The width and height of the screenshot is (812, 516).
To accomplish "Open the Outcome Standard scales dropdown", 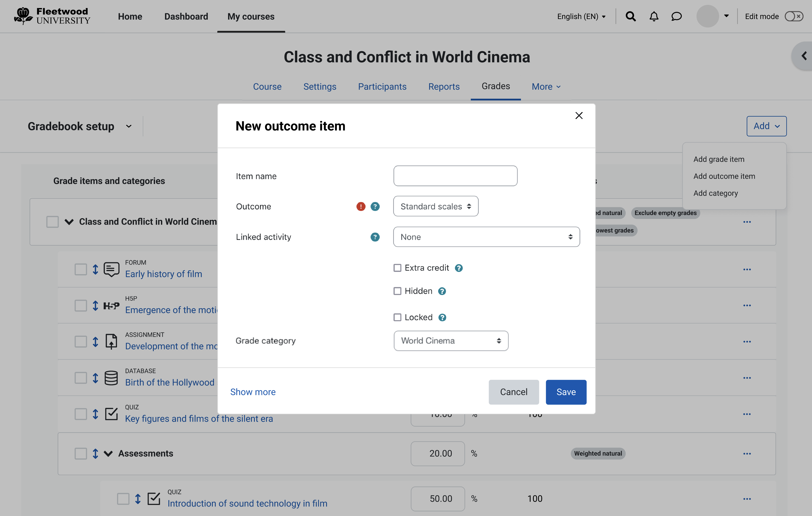I will point(436,206).
